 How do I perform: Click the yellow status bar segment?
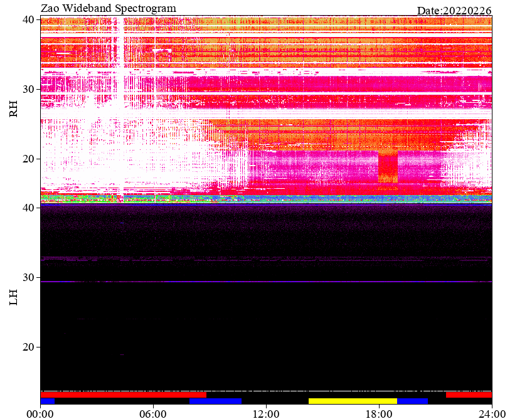pos(353,401)
